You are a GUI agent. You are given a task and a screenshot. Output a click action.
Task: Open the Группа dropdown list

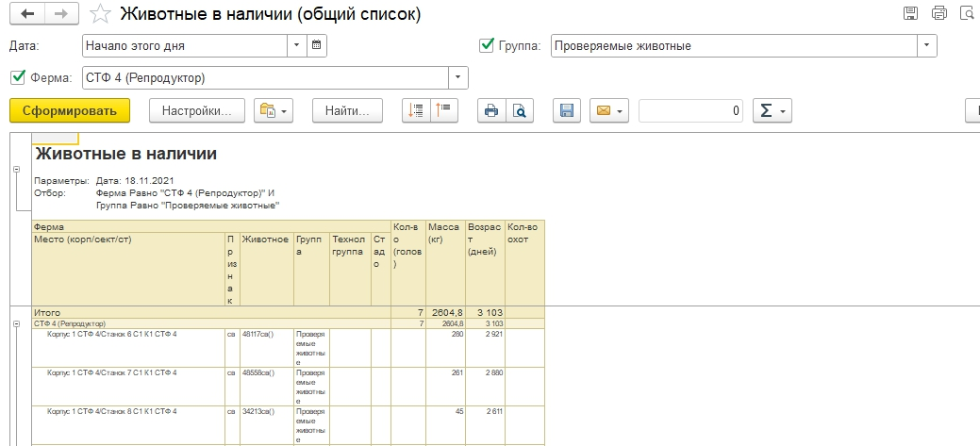[x=927, y=44]
